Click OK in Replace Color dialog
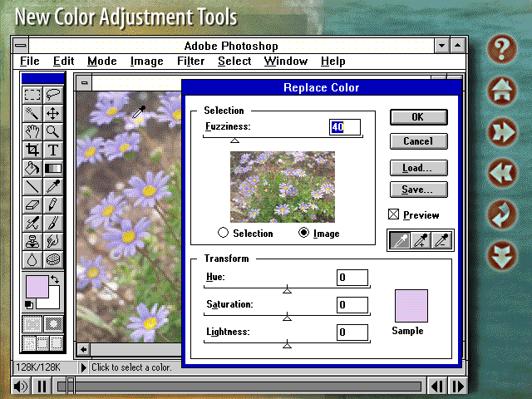532x399 pixels. pos(419,117)
